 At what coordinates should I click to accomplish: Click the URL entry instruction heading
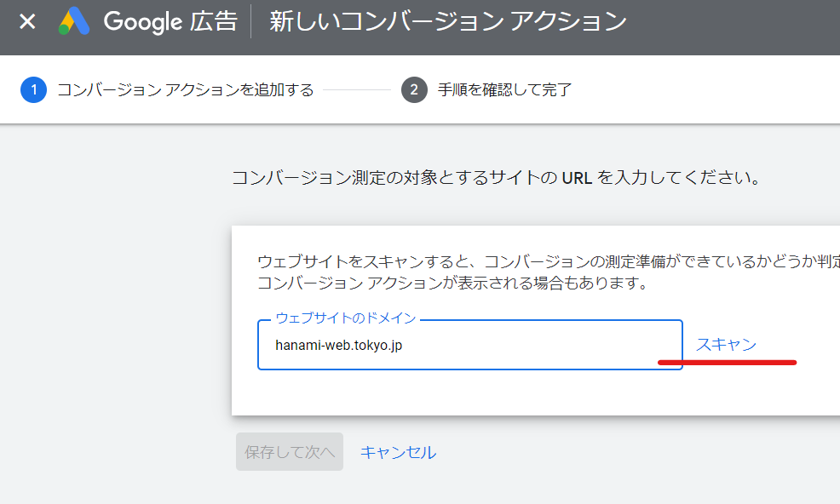click(x=495, y=179)
